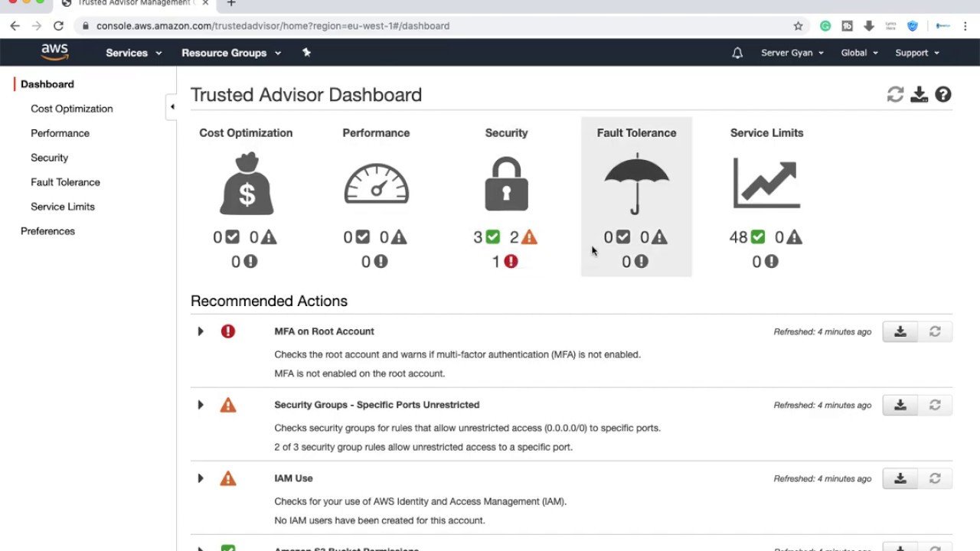Reload the page in browser toolbar
Viewport: 980px width, 551px height.
point(58,26)
